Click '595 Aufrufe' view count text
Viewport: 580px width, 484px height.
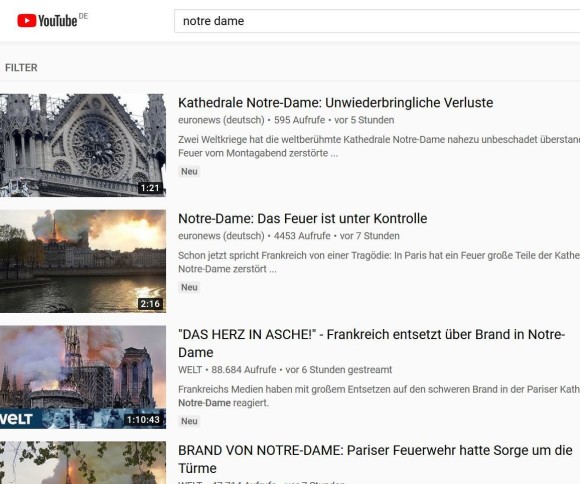pyautogui.click(x=299, y=120)
